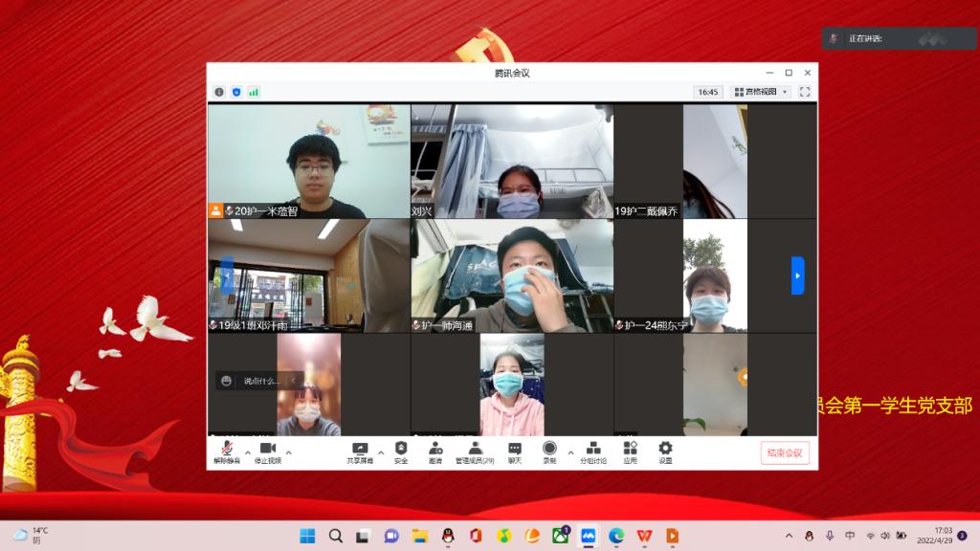Stop video with the 停止视频 camera button

pyautogui.click(x=267, y=451)
